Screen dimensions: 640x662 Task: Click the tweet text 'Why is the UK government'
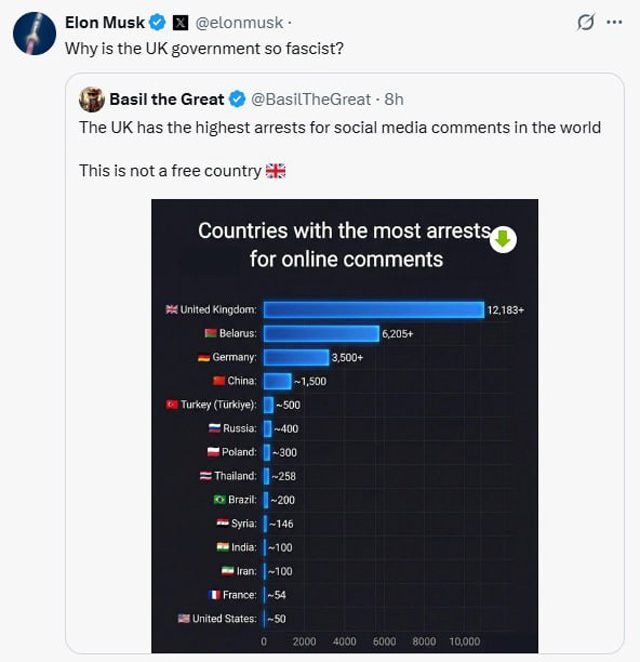(x=205, y=48)
